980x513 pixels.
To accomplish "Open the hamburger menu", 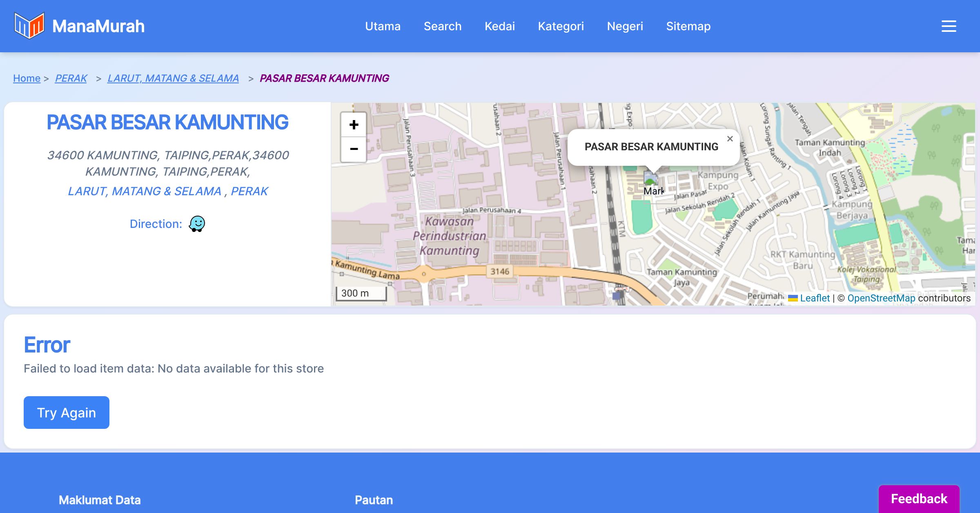I will point(949,26).
